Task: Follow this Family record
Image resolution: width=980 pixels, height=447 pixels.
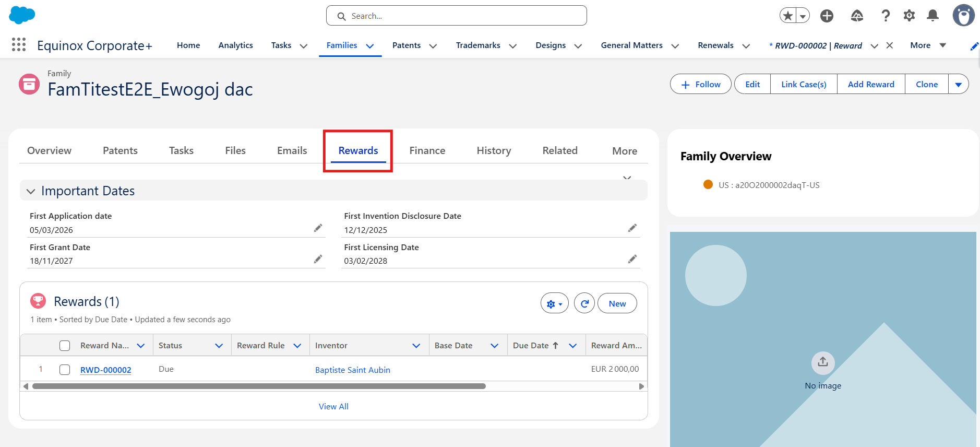Action: click(x=701, y=84)
